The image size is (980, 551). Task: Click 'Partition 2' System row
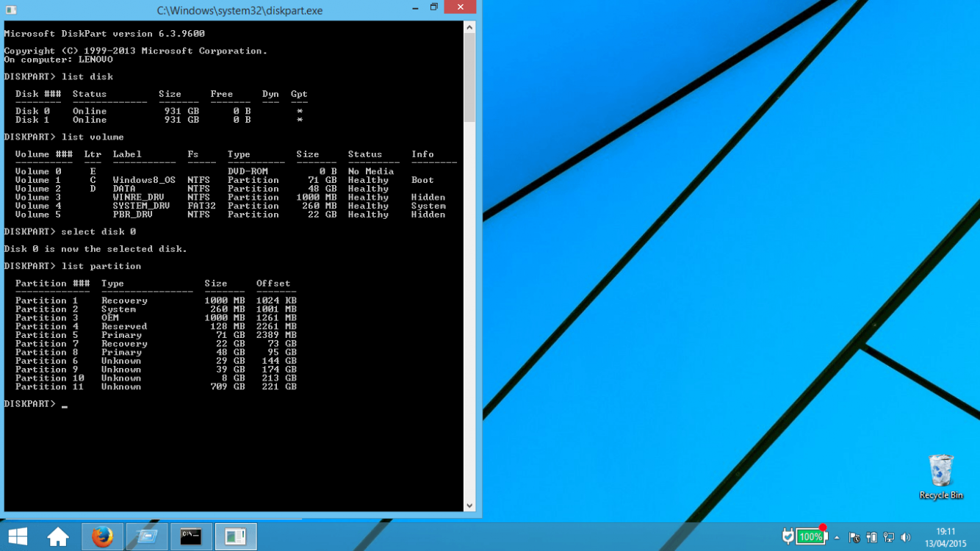pos(156,309)
